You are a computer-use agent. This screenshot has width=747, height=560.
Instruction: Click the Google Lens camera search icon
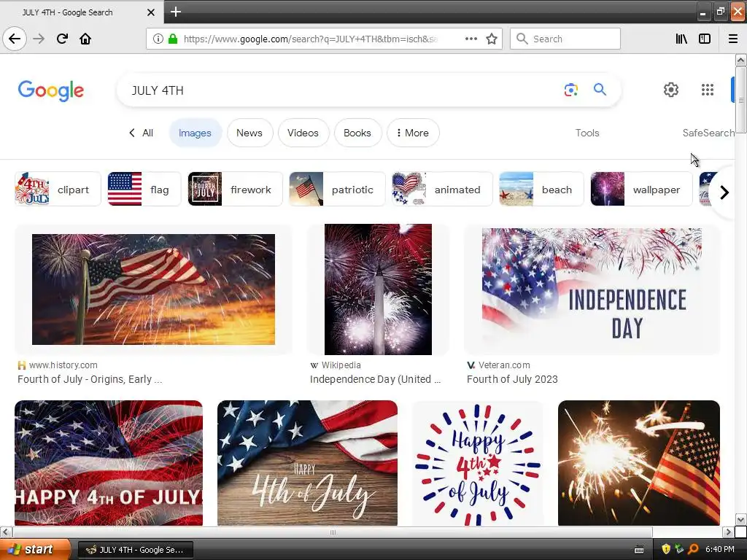tap(570, 90)
